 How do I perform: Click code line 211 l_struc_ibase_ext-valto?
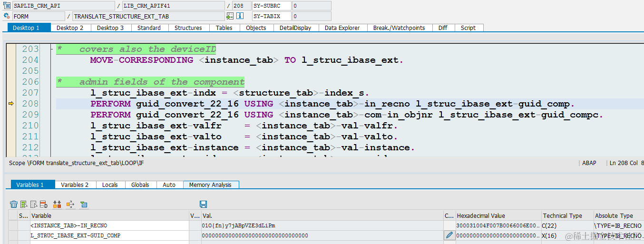[244, 137]
